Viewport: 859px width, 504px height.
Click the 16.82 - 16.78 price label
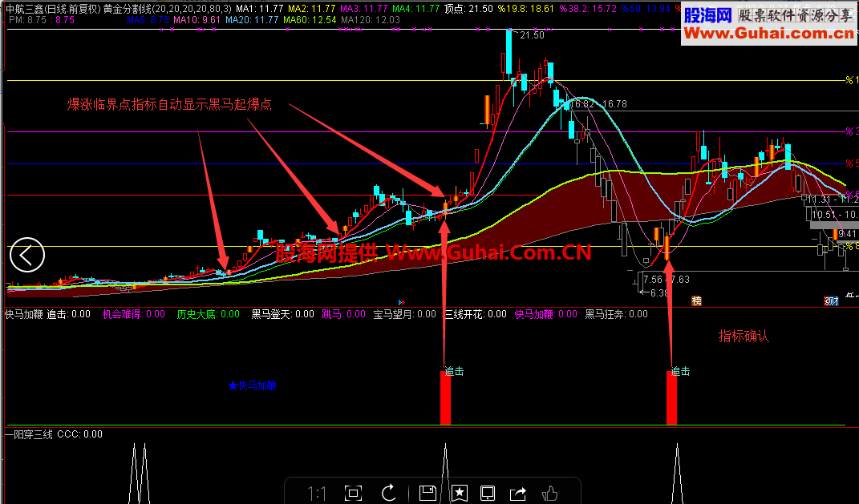coord(598,104)
